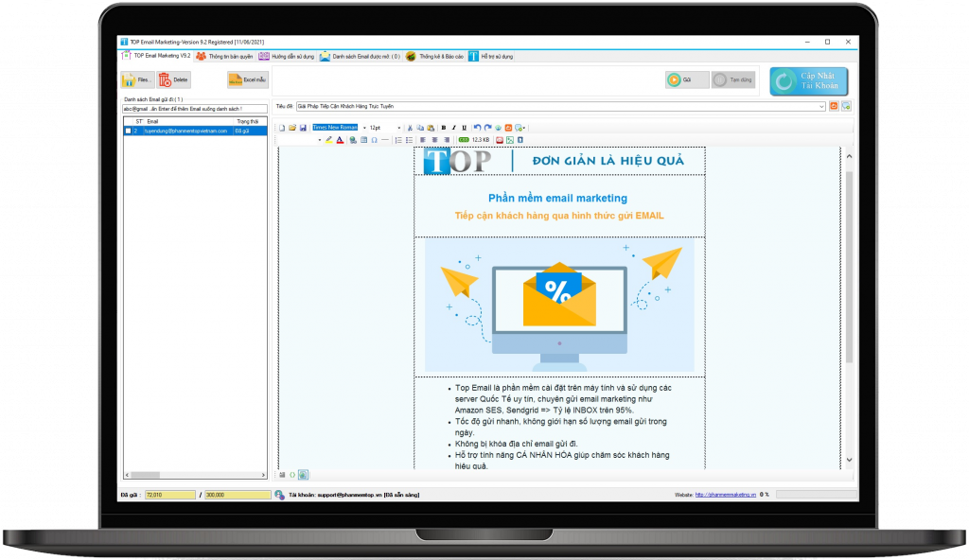
Task: Switch to TOP Email Marketing V9.2 tab
Action: (x=156, y=56)
